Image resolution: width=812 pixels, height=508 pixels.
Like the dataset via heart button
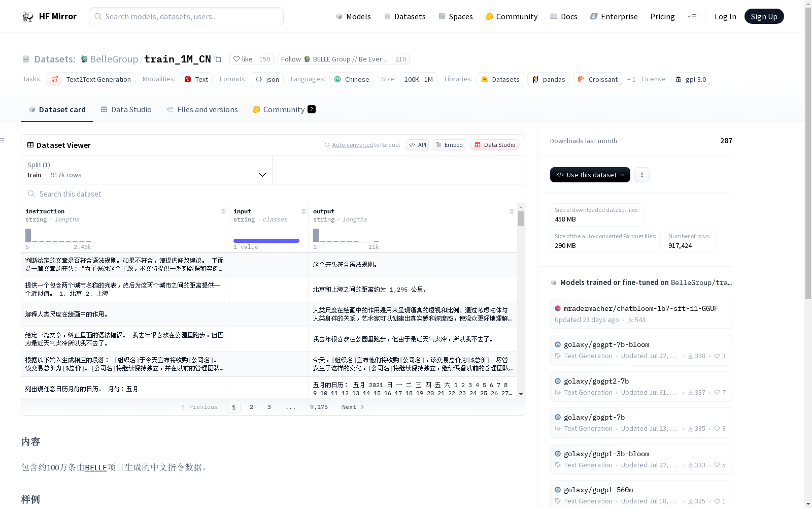pos(243,59)
